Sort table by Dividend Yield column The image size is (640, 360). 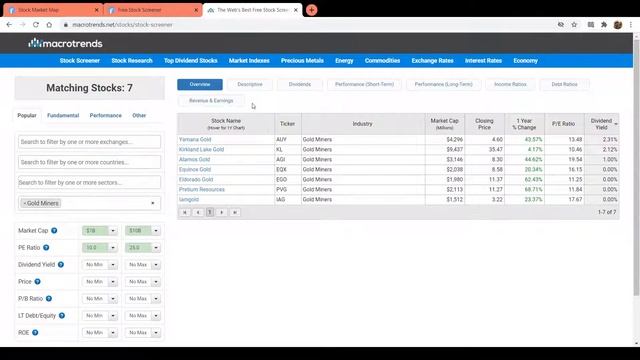(602, 124)
